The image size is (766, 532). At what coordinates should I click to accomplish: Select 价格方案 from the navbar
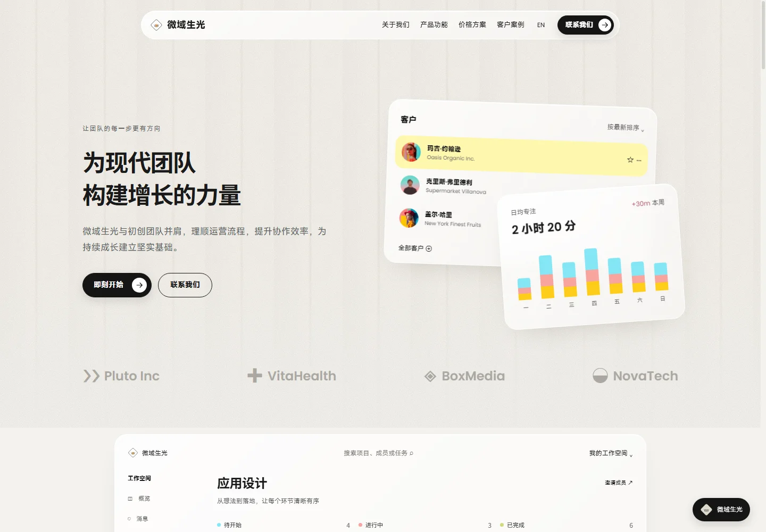coord(472,25)
